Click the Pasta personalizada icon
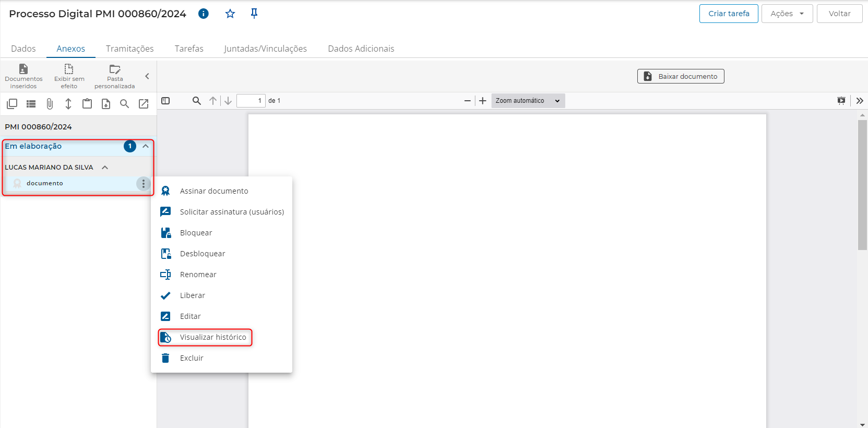The width and height of the screenshot is (868, 428). (115, 76)
